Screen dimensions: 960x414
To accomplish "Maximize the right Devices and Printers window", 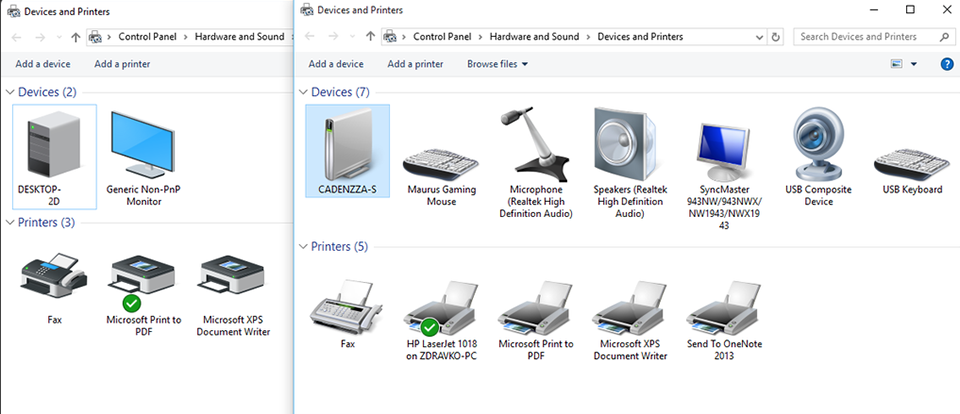I will tap(910, 9).
